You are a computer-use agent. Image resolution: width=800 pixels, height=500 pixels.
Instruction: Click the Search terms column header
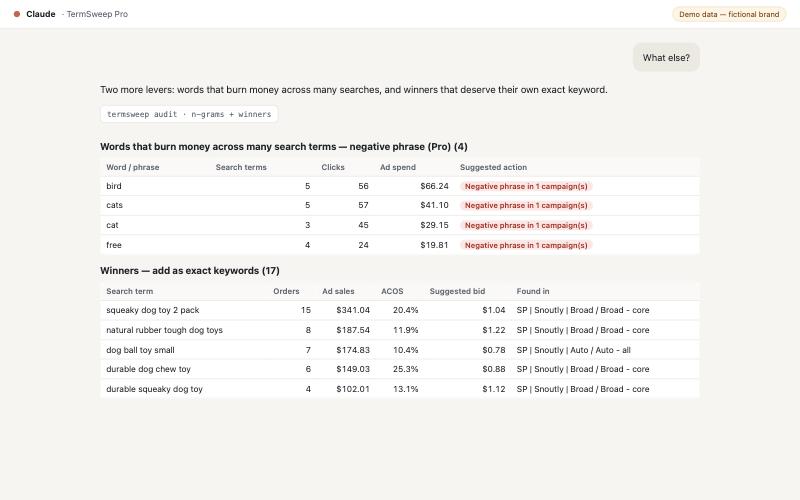[x=241, y=167]
